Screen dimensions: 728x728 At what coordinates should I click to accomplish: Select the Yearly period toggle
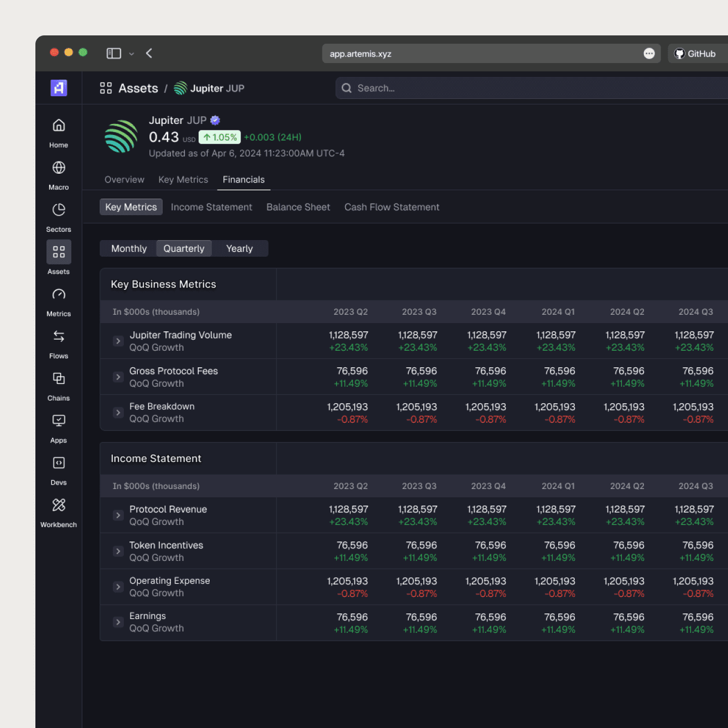(x=240, y=248)
